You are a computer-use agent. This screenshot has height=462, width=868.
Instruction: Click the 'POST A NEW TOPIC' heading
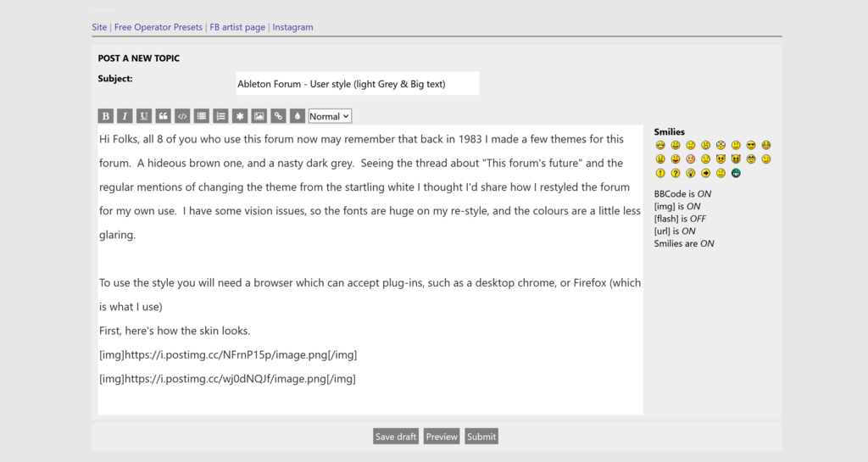(x=139, y=58)
